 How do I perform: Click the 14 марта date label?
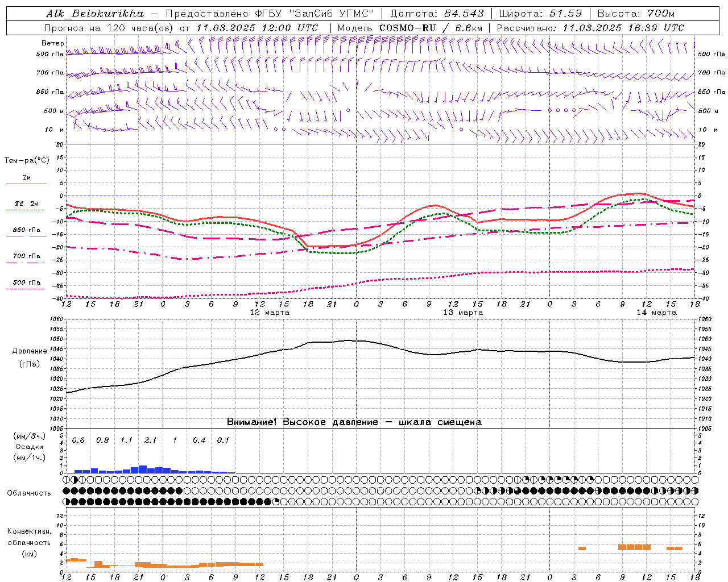(656, 313)
